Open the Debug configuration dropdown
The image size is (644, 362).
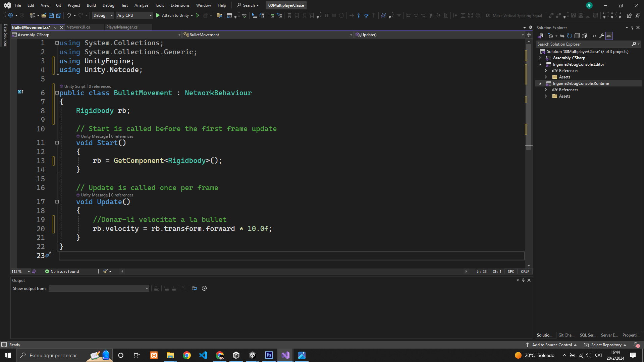pyautogui.click(x=103, y=15)
